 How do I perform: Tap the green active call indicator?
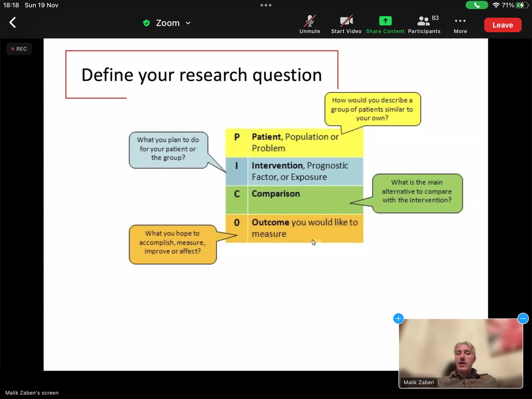[476, 5]
